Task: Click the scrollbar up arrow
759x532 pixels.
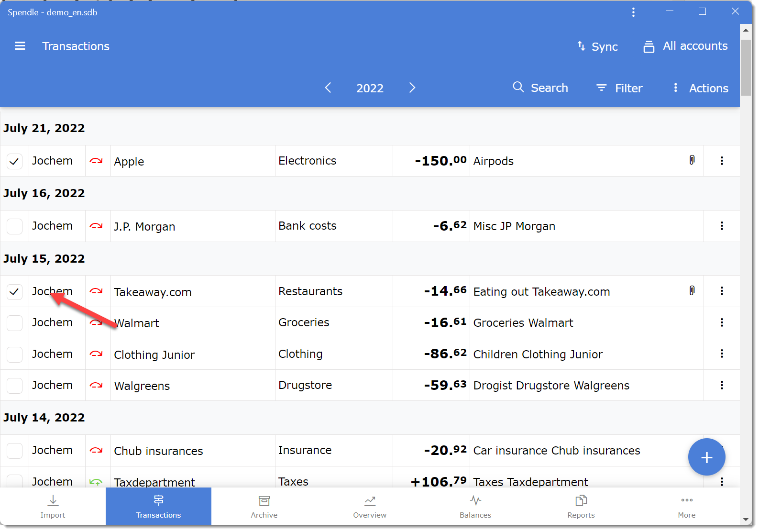Action: click(746, 31)
